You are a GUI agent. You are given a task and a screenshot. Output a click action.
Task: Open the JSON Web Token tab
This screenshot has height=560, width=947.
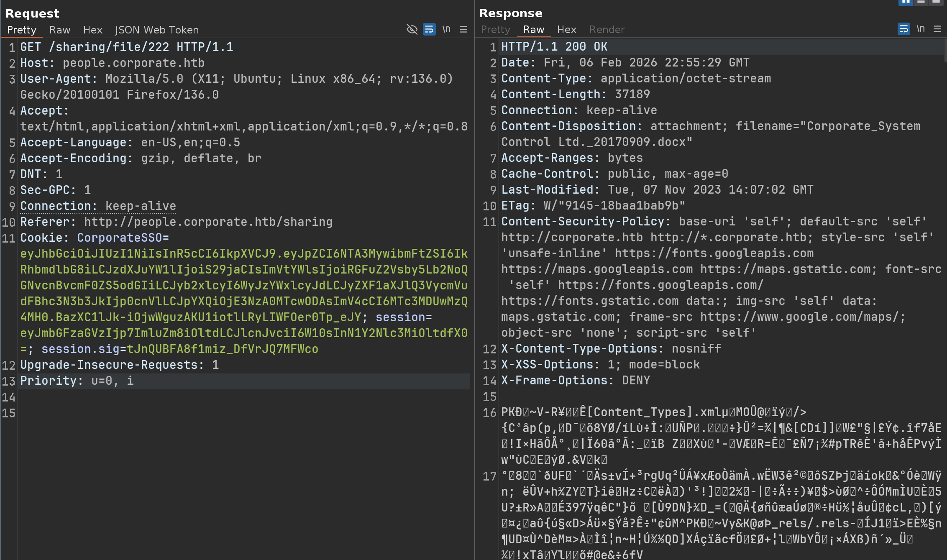click(x=157, y=30)
